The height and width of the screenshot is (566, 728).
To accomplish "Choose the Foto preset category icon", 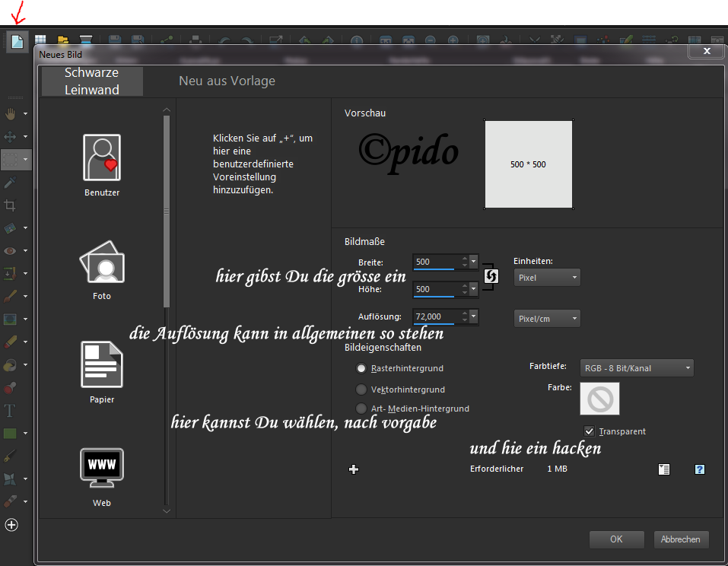I will pyautogui.click(x=102, y=262).
